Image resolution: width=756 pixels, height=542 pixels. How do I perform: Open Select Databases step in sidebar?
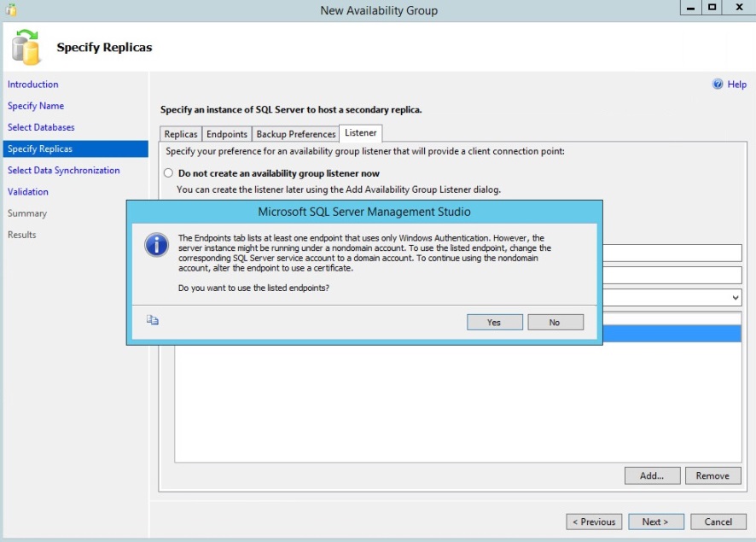point(41,127)
